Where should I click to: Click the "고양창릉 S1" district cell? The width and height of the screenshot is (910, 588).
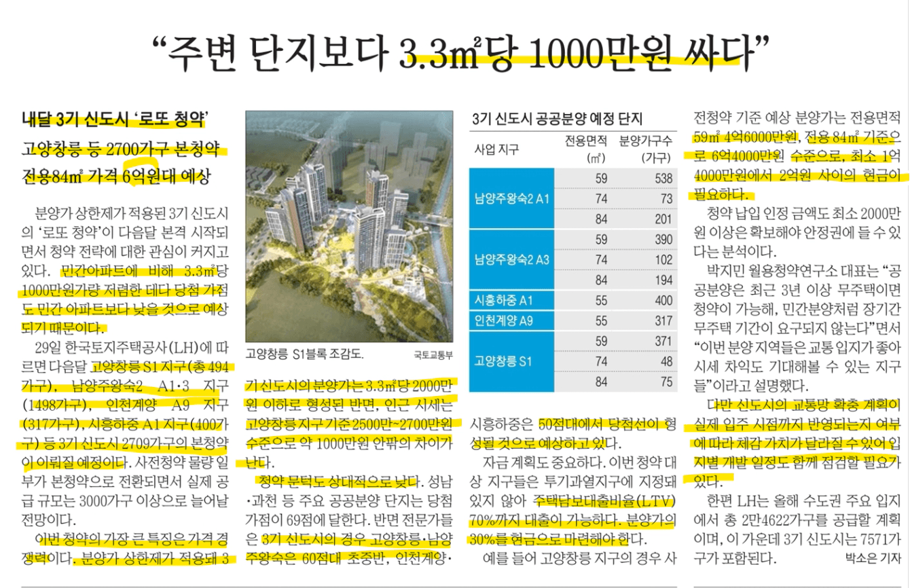503,361
